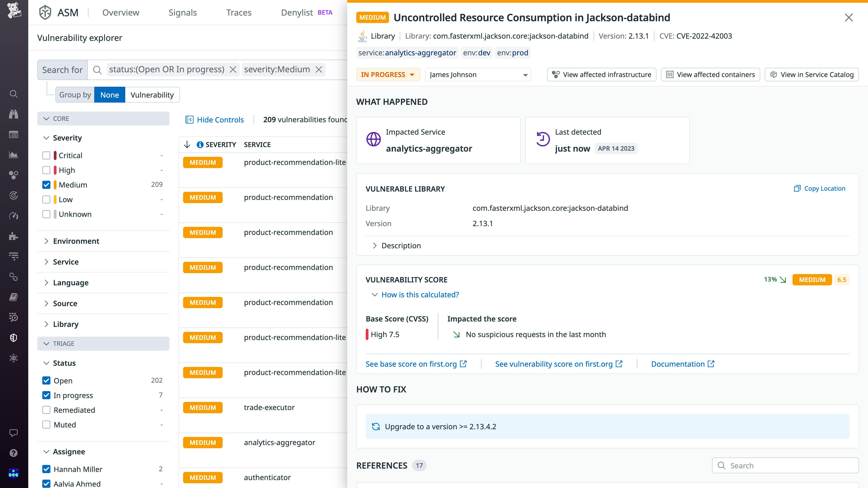Open the binoculars watchdog icon in sidebar
Screen dimensions: 868x488
14,114
